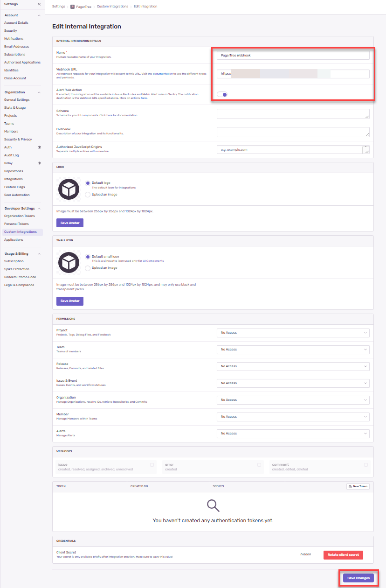386x588 pixels.
Task: Click the default small icon avatar
Action: tap(69, 262)
